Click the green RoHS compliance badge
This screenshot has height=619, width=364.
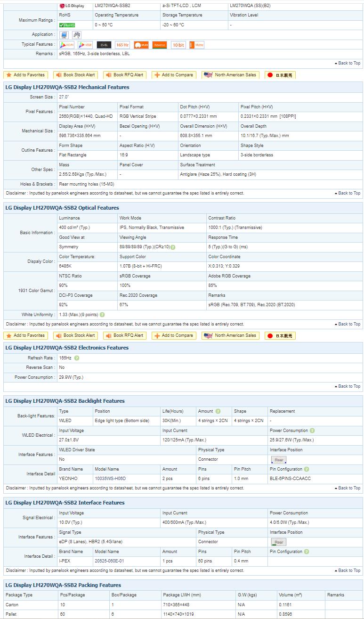coord(67,25)
